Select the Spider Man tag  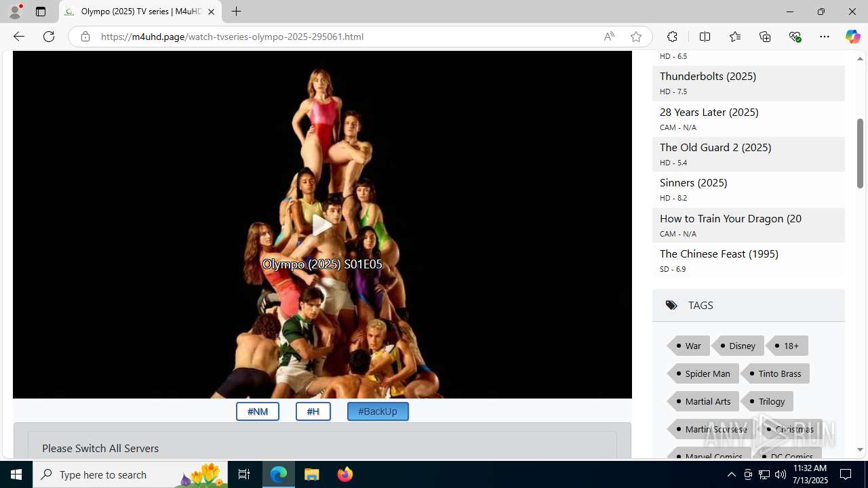click(703, 373)
